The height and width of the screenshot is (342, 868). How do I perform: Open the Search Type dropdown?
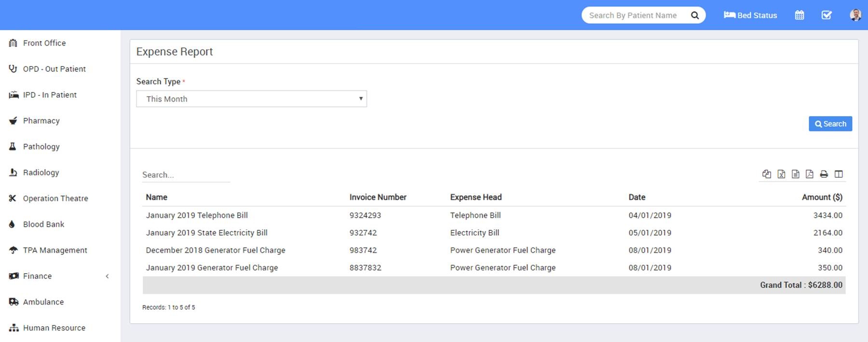click(x=251, y=99)
